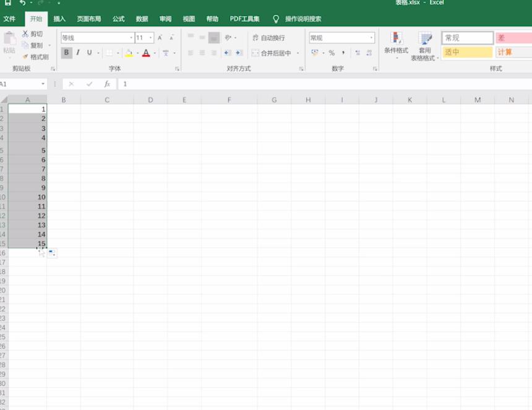The height and width of the screenshot is (410, 532).
Task: Toggle Italic formatting
Action: (78, 53)
